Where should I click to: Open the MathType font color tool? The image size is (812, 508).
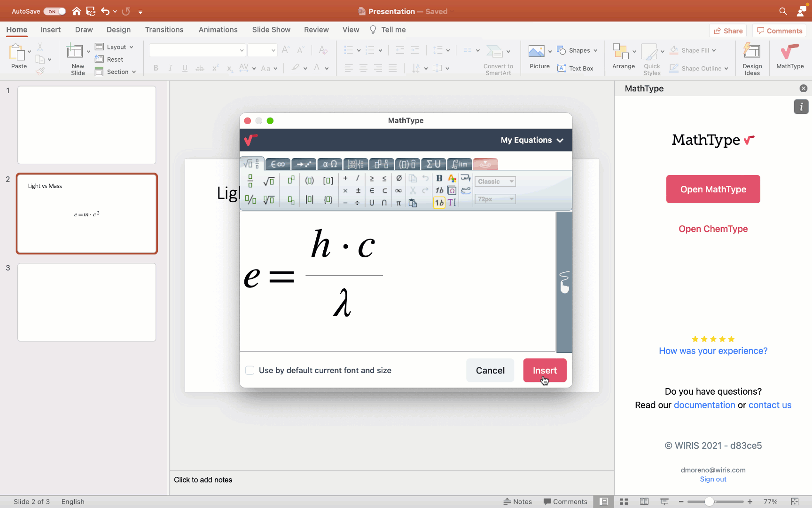452,178
